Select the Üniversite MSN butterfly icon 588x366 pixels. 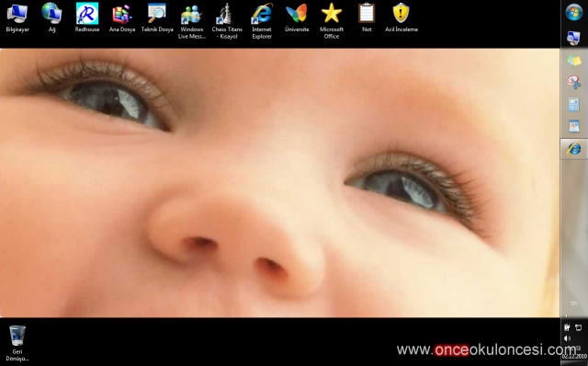(x=297, y=17)
